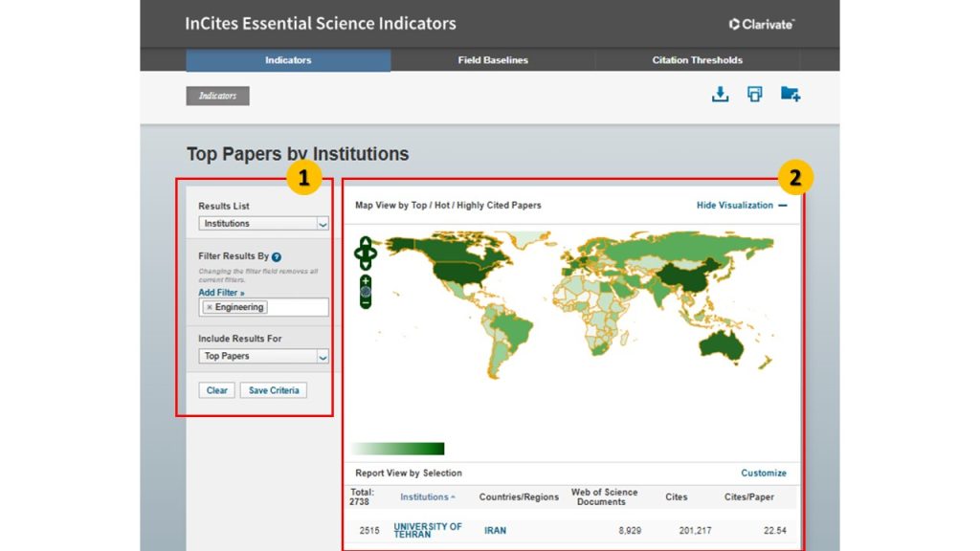Click the Add Filter link
The height and width of the screenshot is (551, 980).
pyautogui.click(x=221, y=293)
